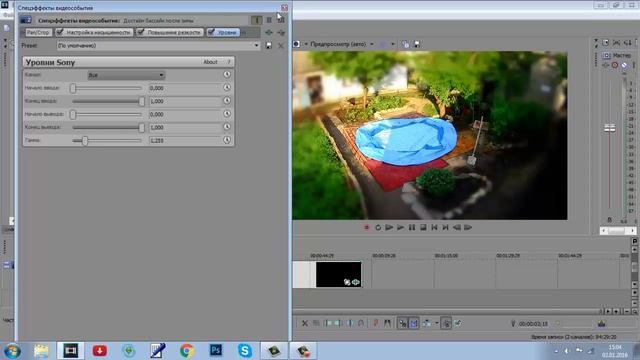Open Master bus FX icon
Viewport: 640px width, 360px height.
click(x=606, y=65)
